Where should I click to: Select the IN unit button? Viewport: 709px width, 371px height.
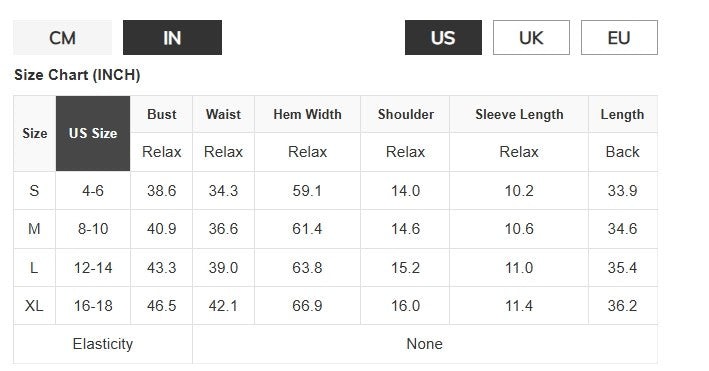coord(172,38)
